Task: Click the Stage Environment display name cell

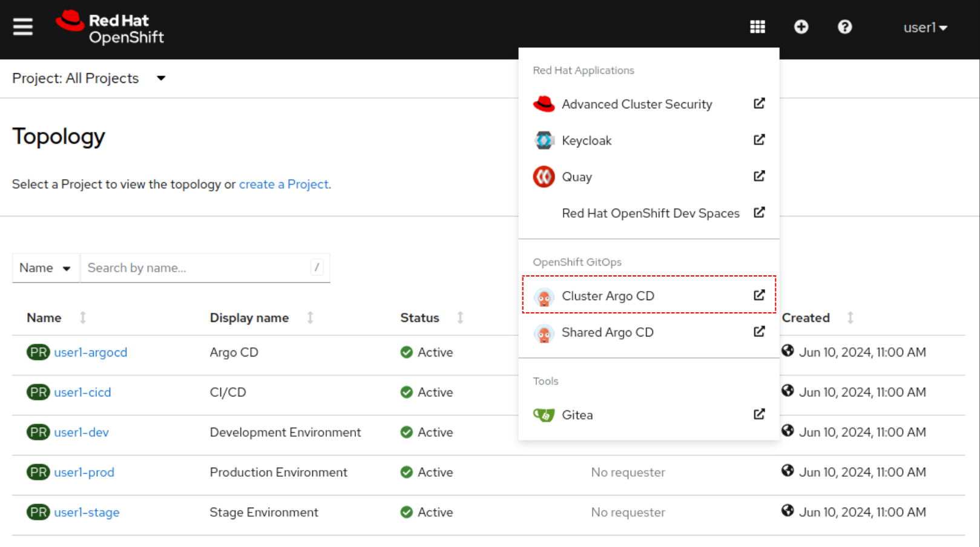Action: point(264,512)
